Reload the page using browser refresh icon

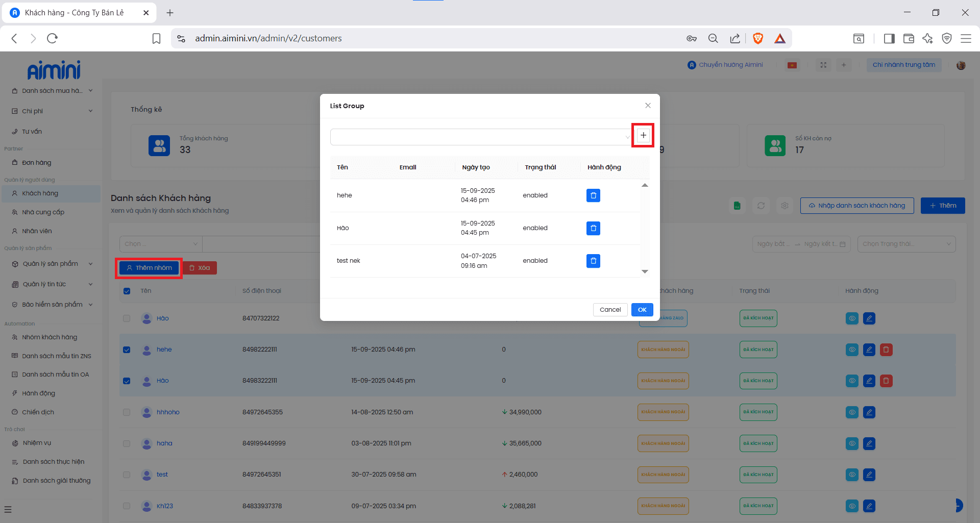[52, 38]
